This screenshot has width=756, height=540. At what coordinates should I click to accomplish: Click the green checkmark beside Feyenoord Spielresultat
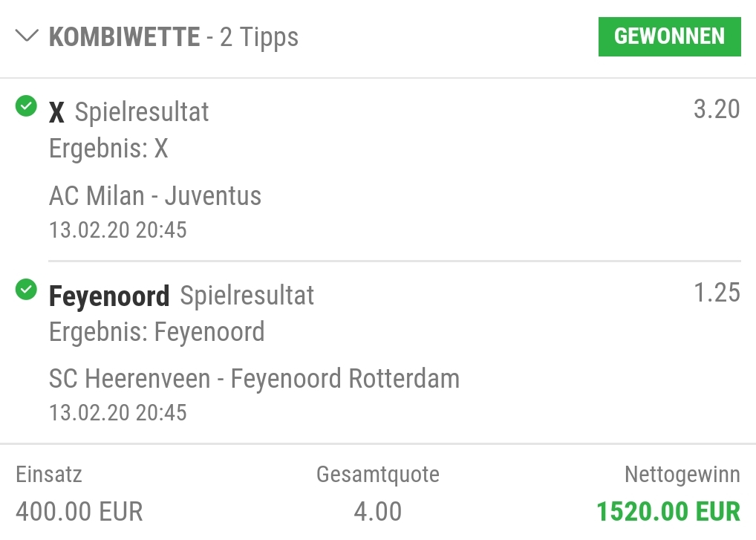pyautogui.click(x=26, y=290)
